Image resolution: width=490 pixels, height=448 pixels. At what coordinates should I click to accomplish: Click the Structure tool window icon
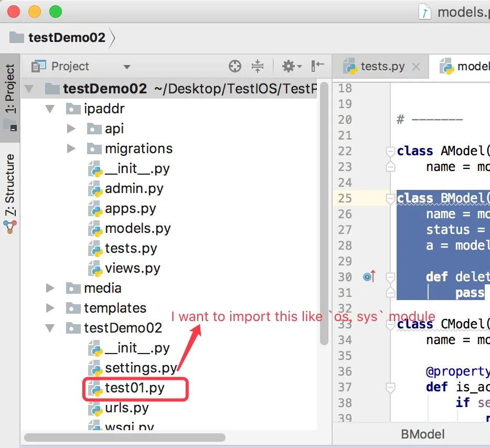point(10,227)
